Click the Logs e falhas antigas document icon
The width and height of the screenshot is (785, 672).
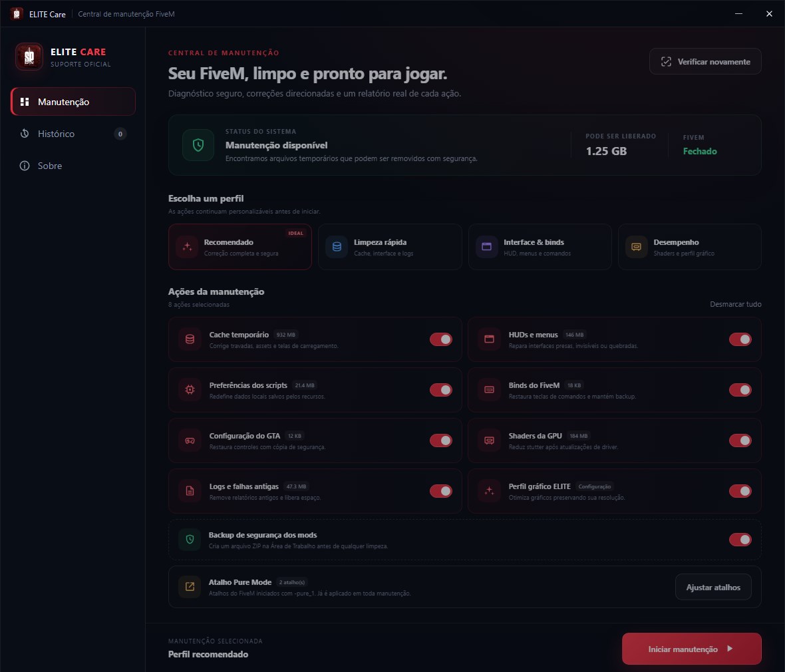pos(190,491)
